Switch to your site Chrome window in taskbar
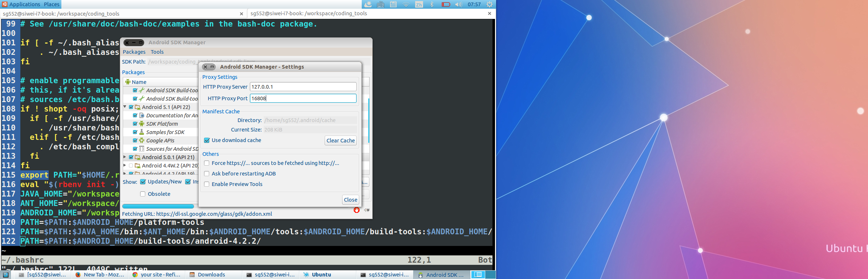This screenshot has height=279, width=868. pos(157,275)
